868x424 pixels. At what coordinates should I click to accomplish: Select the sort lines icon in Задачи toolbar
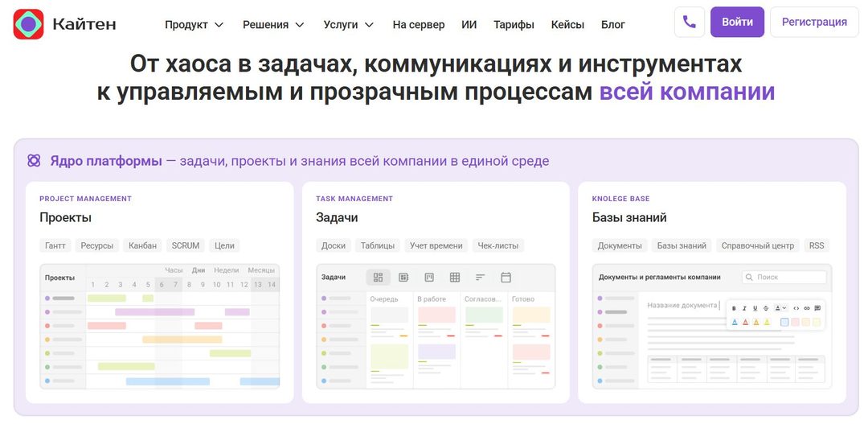coord(480,277)
